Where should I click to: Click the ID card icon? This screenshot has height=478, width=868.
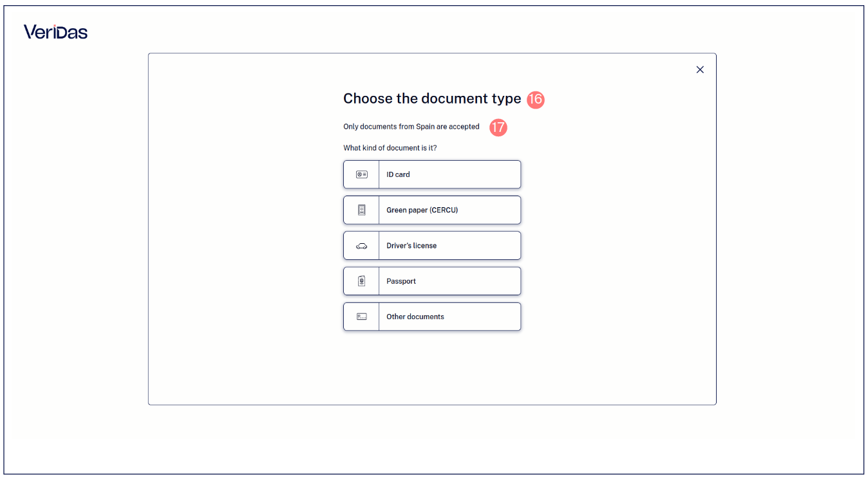point(361,174)
